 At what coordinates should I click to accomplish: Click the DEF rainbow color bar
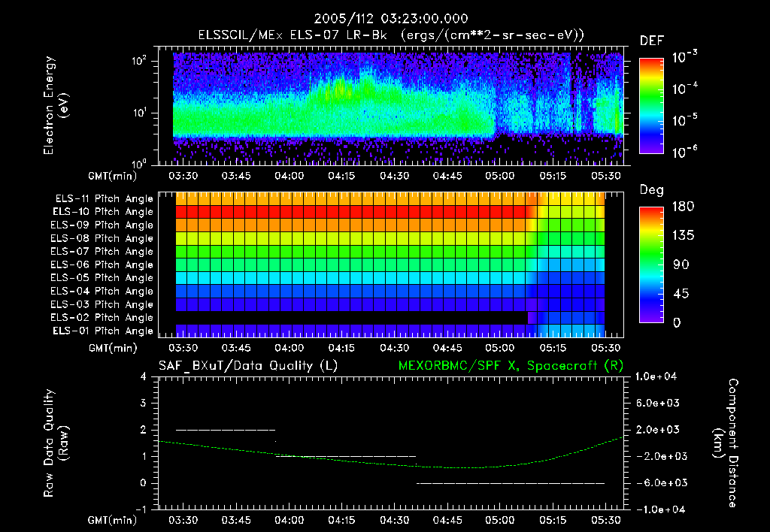point(652,106)
